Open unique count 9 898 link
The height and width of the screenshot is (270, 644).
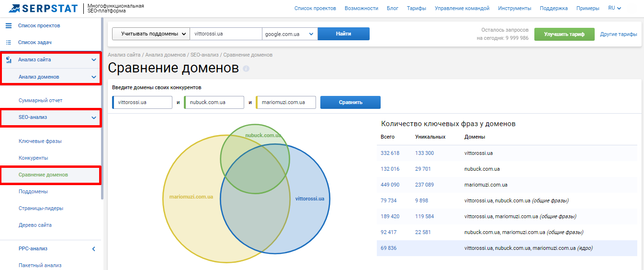[421, 200]
